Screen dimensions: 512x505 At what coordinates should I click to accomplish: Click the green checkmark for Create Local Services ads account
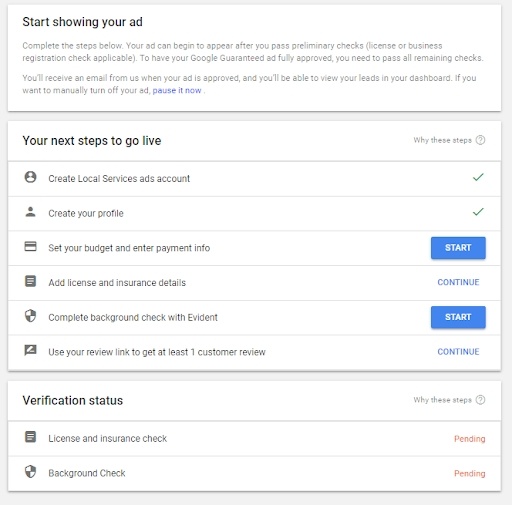pyautogui.click(x=478, y=177)
